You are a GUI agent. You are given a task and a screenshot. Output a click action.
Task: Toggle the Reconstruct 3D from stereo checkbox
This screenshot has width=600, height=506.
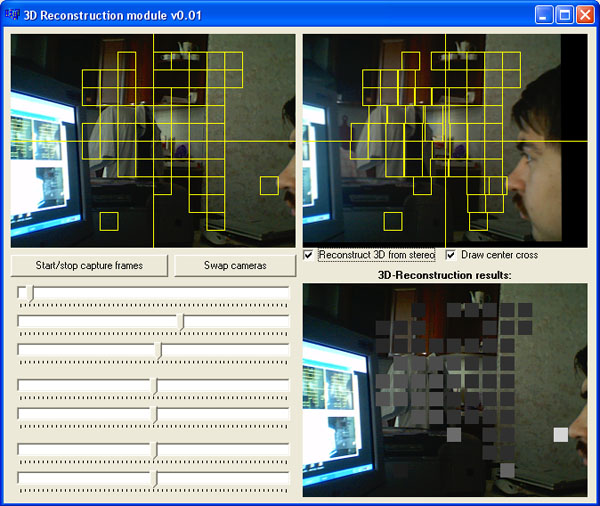coord(309,255)
